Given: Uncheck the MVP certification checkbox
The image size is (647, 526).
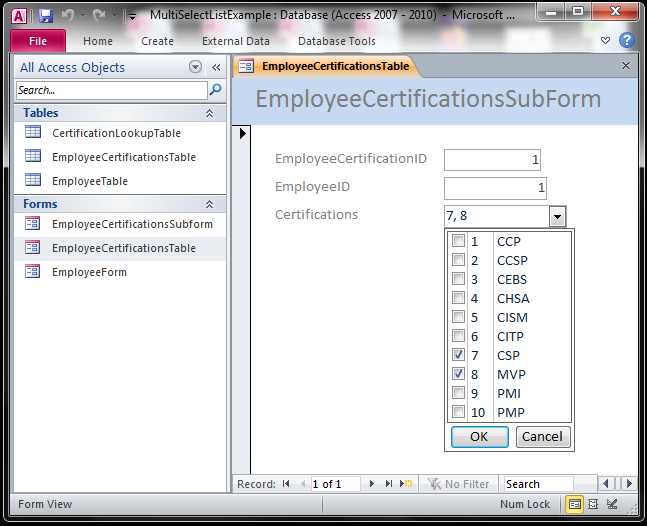Looking at the screenshot, I should [458, 373].
